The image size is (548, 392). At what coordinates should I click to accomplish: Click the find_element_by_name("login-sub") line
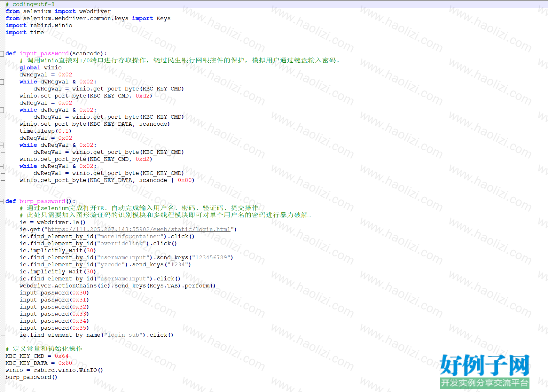[97, 335]
